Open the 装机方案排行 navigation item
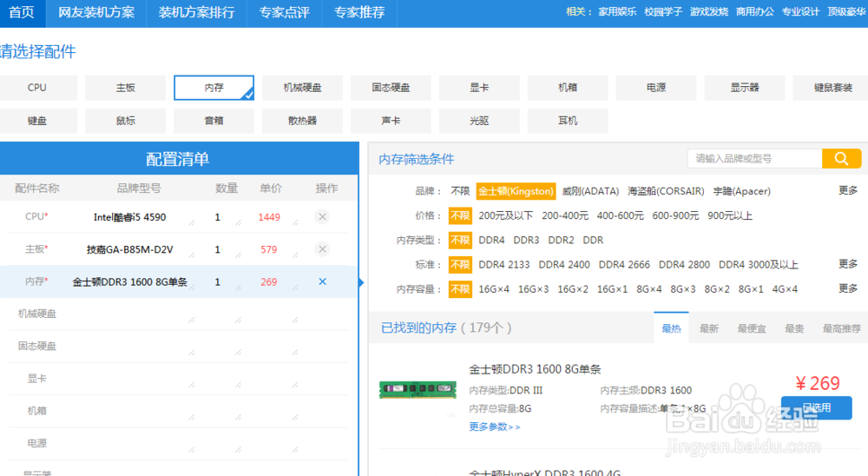This screenshot has width=868, height=476. pyautogui.click(x=196, y=13)
